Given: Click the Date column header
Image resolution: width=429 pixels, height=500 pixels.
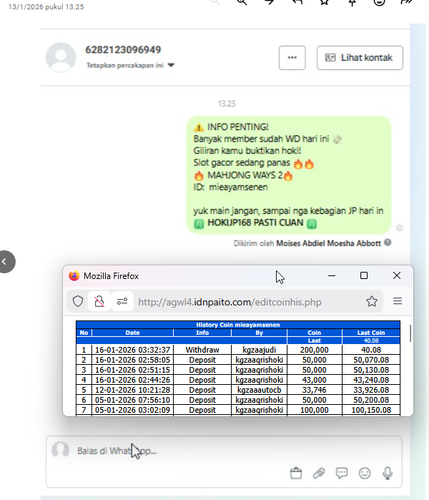Looking at the screenshot, I should click(x=132, y=333).
